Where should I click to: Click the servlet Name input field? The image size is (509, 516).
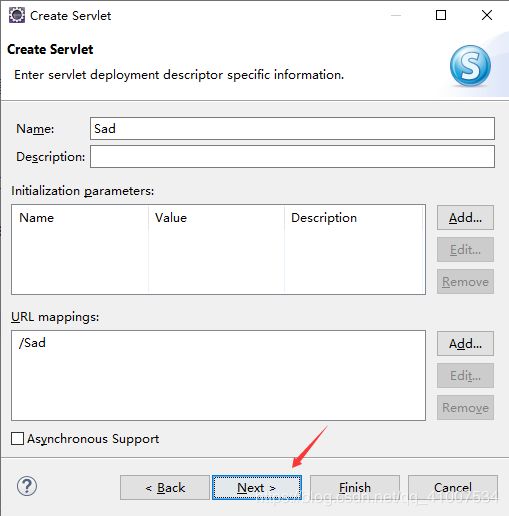click(292, 128)
